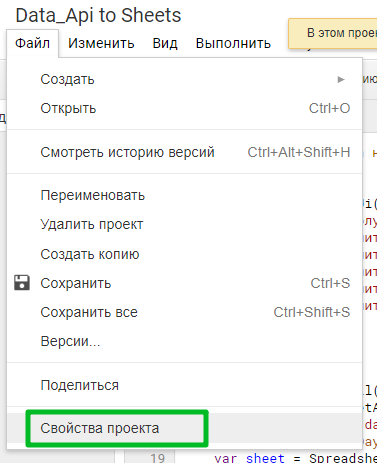The width and height of the screenshot is (377, 463).
Task: Select Сохранить menu item
Action: click(x=185, y=283)
